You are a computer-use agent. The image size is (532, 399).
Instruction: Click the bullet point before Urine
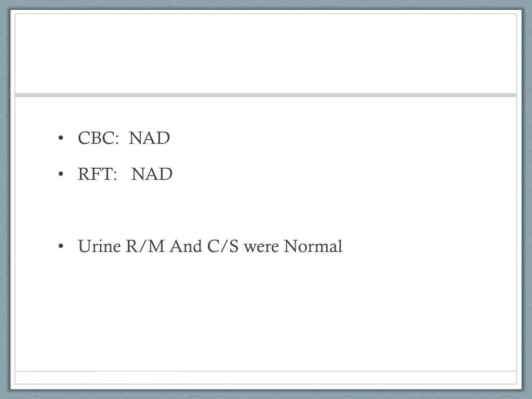61,246
